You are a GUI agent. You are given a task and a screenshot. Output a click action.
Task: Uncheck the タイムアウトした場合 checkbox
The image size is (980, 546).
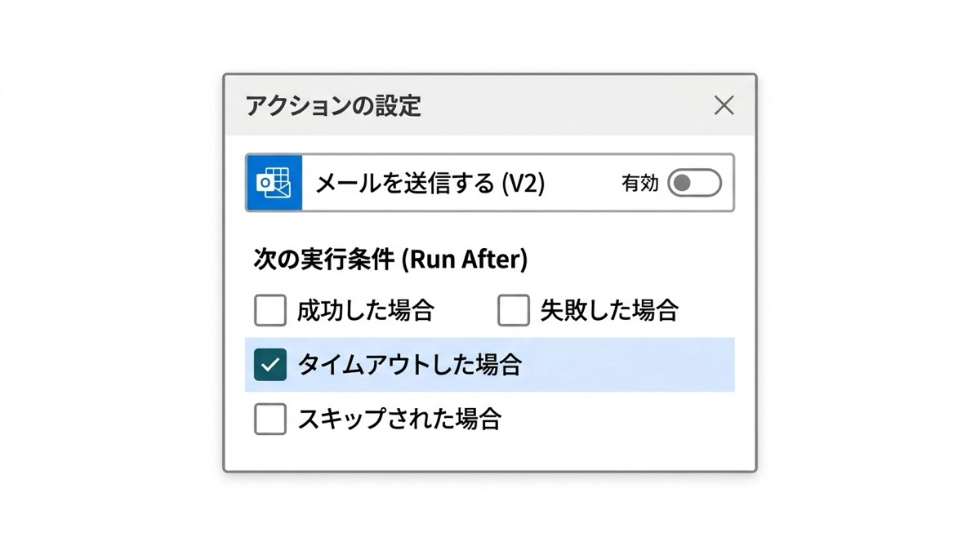pos(270,365)
